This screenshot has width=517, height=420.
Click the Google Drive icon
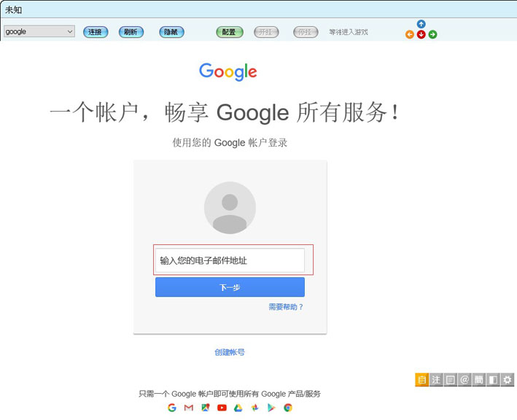click(238, 408)
